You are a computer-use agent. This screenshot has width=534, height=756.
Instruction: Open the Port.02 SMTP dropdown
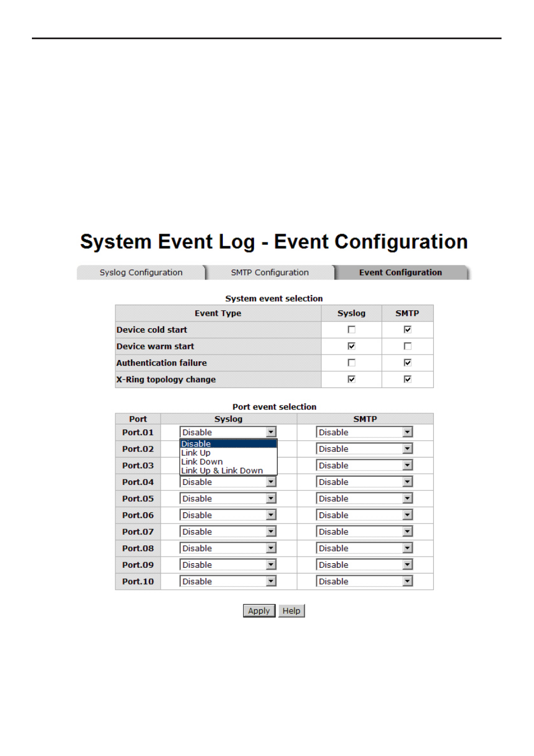point(364,449)
